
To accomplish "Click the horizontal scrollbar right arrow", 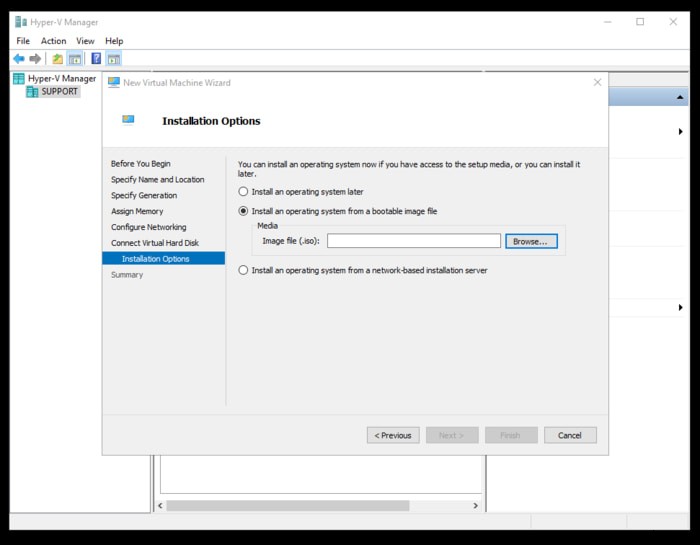I will point(475,505).
